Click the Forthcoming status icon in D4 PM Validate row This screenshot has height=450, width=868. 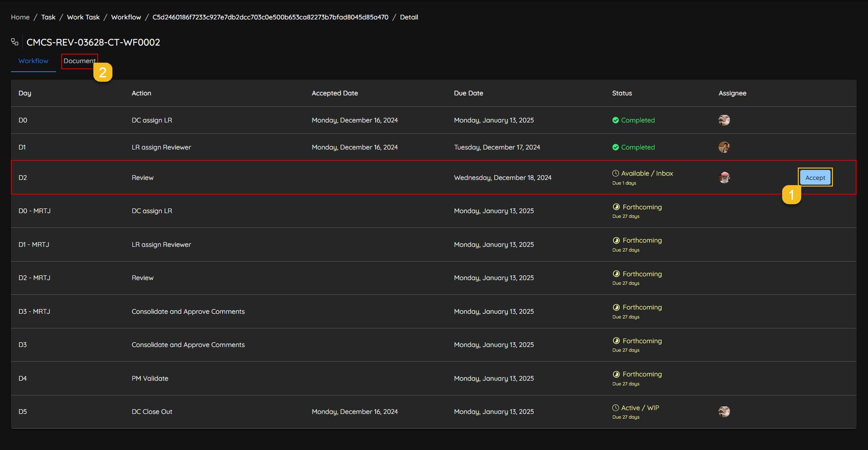616,374
